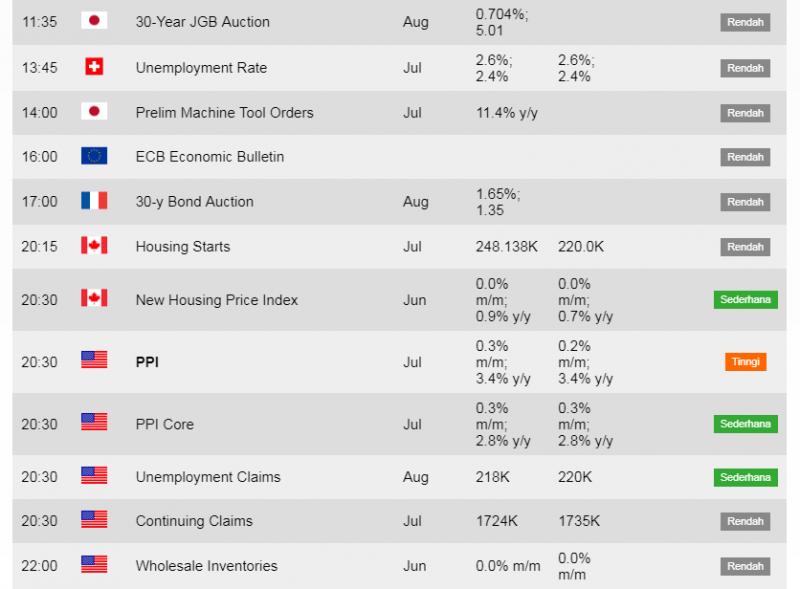Click the Japan flag for 30-Year JGB Auction
This screenshot has height=589, width=800.
click(94, 20)
